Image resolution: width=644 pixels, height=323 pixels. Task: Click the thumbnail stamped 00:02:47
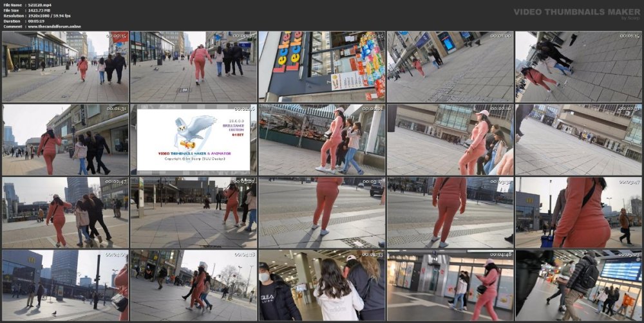pyautogui.click(x=65, y=212)
